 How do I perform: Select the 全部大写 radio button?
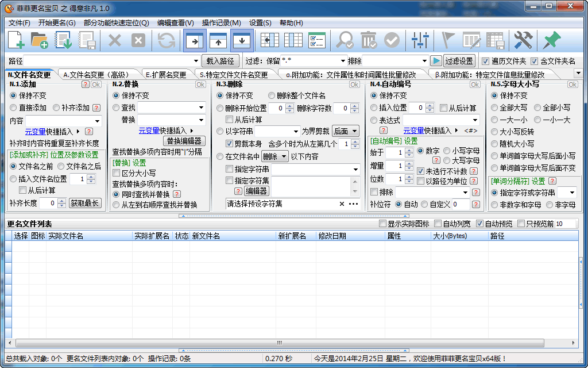pyautogui.click(x=496, y=108)
